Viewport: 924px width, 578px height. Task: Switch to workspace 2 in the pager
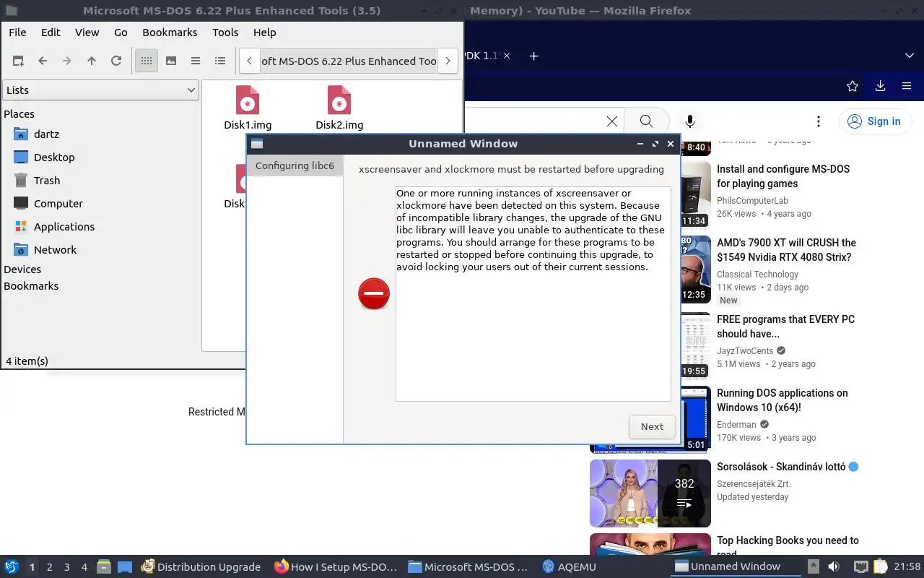50,567
